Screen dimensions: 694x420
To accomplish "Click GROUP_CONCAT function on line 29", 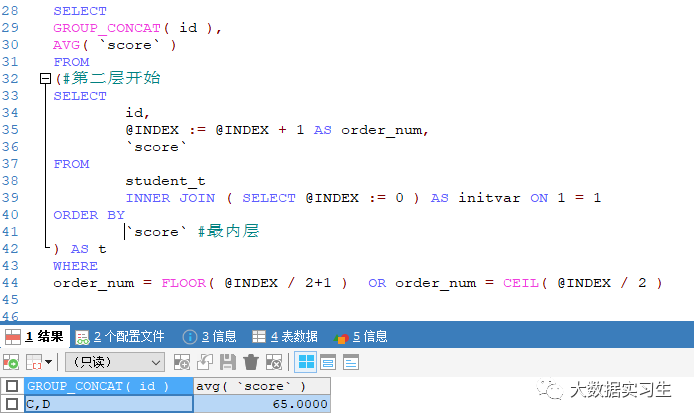I will coord(107,28).
